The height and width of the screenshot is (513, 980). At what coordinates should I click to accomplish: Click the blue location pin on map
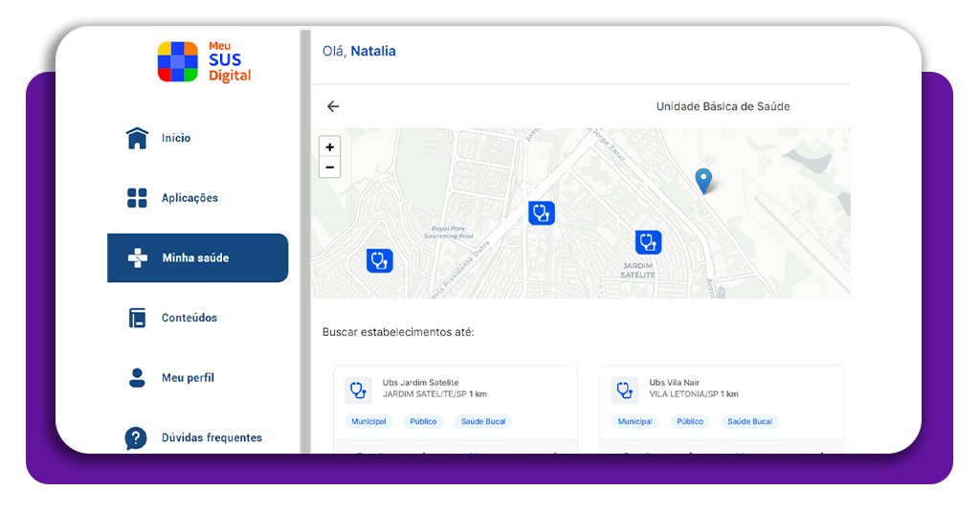point(703,181)
